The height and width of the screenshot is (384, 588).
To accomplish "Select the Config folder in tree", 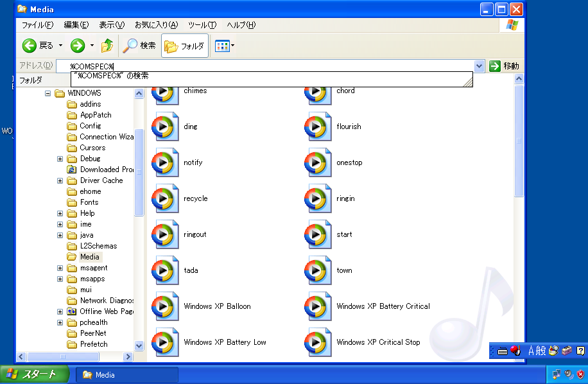I will [x=91, y=126].
